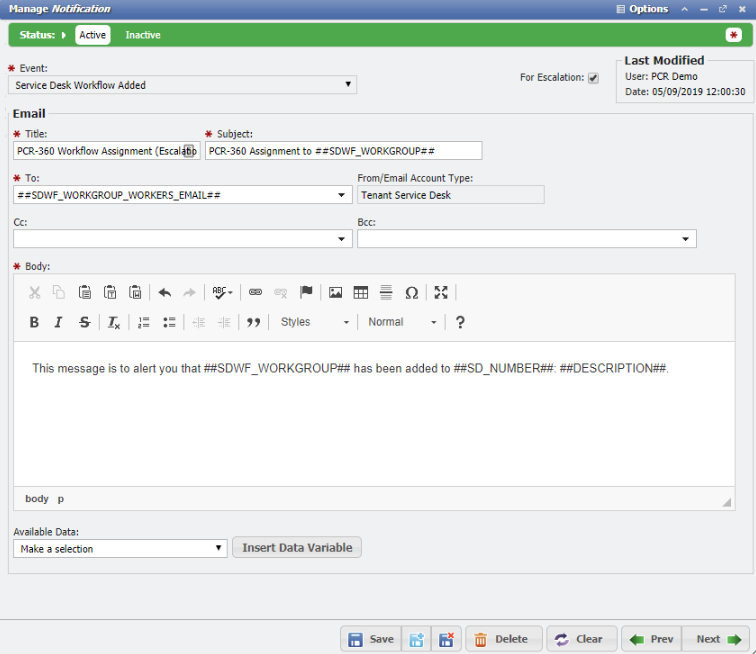Open the paragraph Styles dropdown
This screenshot has width=756, height=654.
314,322
